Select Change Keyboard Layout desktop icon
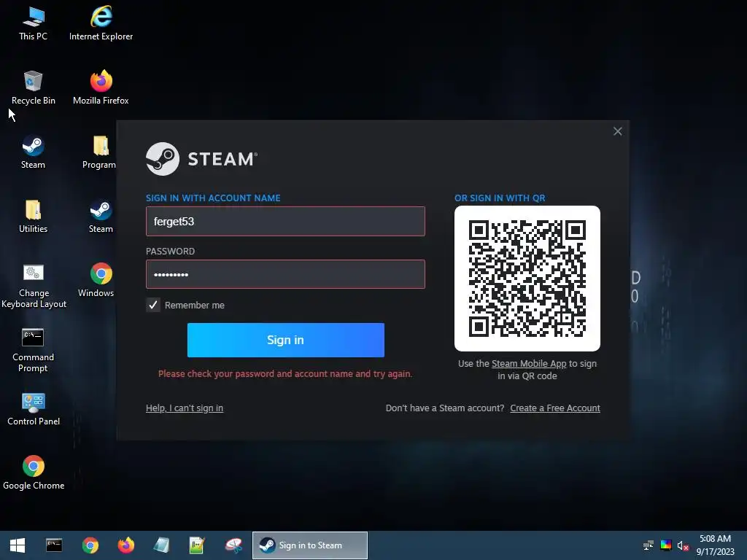This screenshot has height=560, width=747. 34,286
